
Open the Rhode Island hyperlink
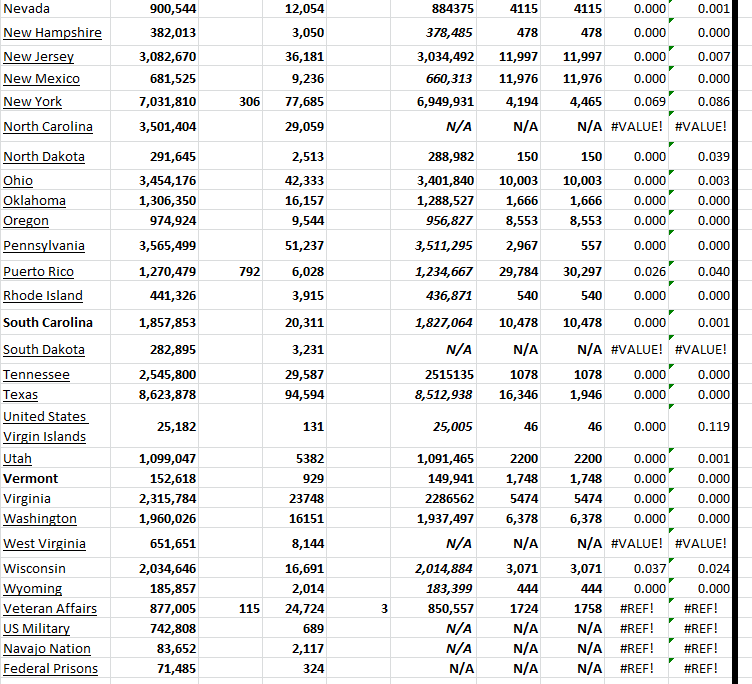43,295
